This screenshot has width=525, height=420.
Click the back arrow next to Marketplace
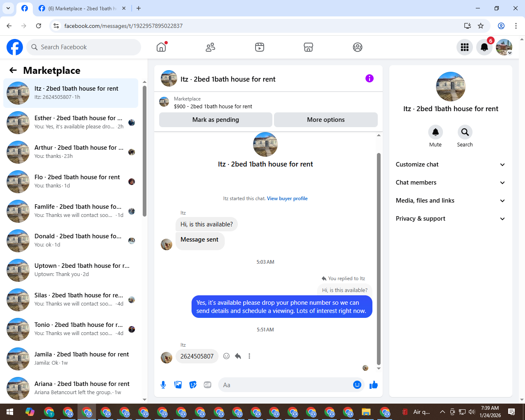point(13,70)
